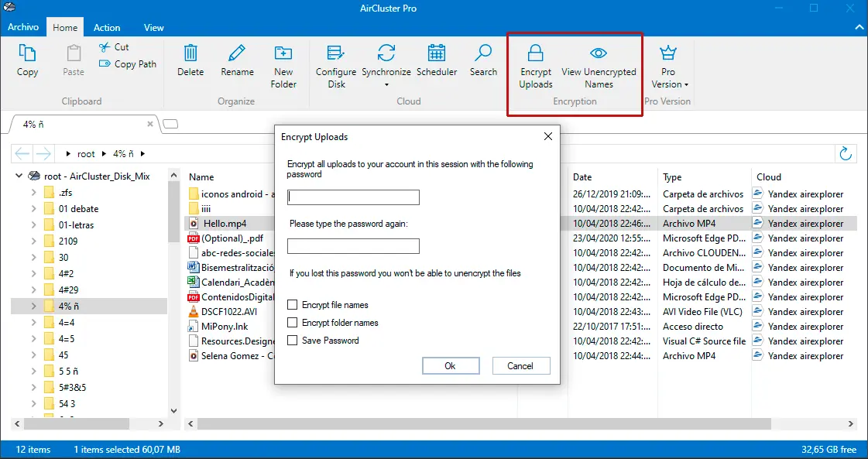Click the Synchronize icon
The width and height of the screenshot is (868, 459).
(386, 53)
